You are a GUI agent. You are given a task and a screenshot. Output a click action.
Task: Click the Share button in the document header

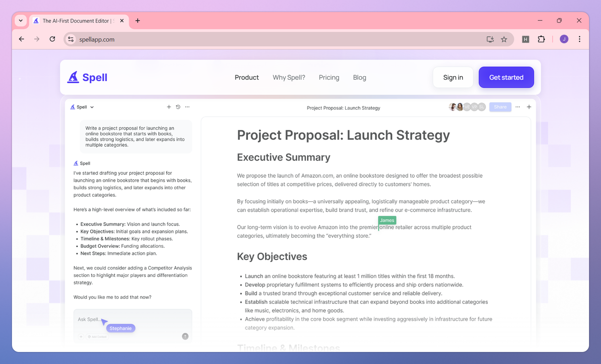tap(500, 107)
